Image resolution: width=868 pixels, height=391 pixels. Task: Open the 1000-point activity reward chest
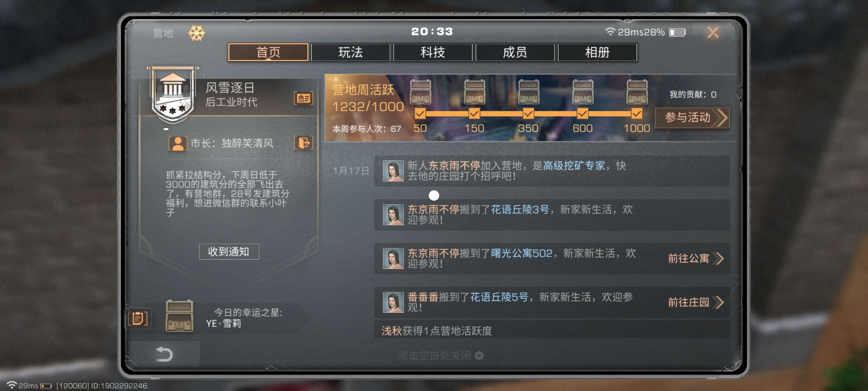click(x=636, y=92)
